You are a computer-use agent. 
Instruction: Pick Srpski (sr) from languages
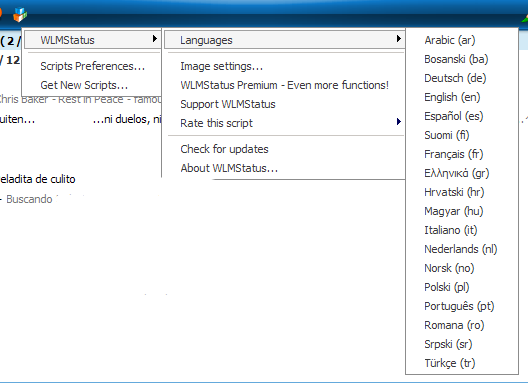[462, 344]
